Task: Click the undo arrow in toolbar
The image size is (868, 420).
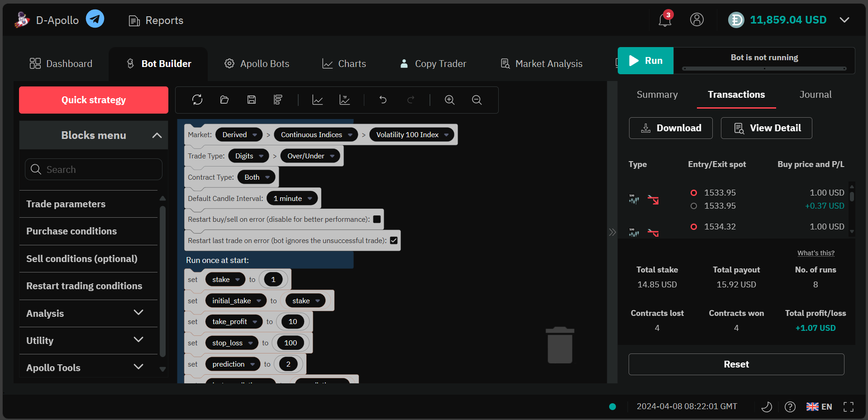Action: (383, 100)
